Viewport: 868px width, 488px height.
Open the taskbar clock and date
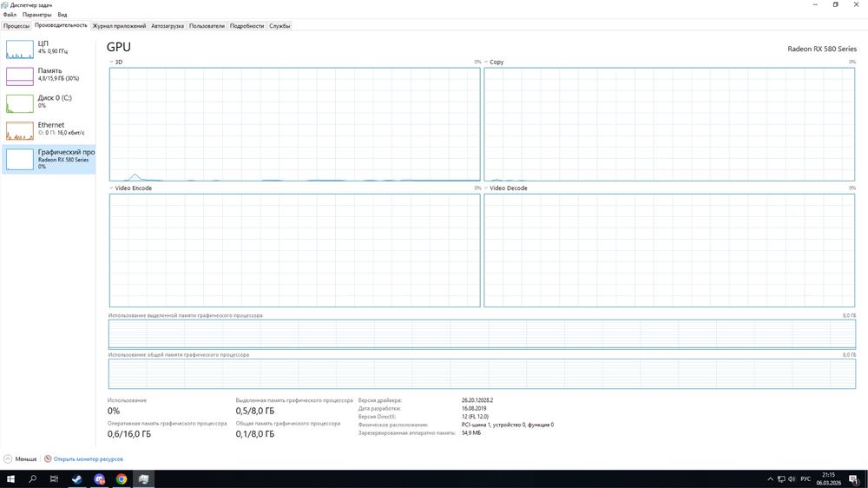[x=828, y=479]
